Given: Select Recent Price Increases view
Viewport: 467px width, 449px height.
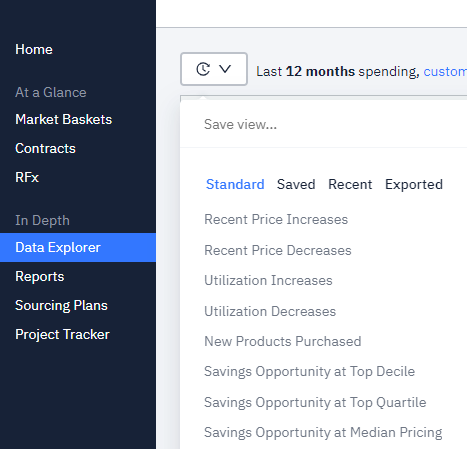Looking at the screenshot, I should [276, 219].
